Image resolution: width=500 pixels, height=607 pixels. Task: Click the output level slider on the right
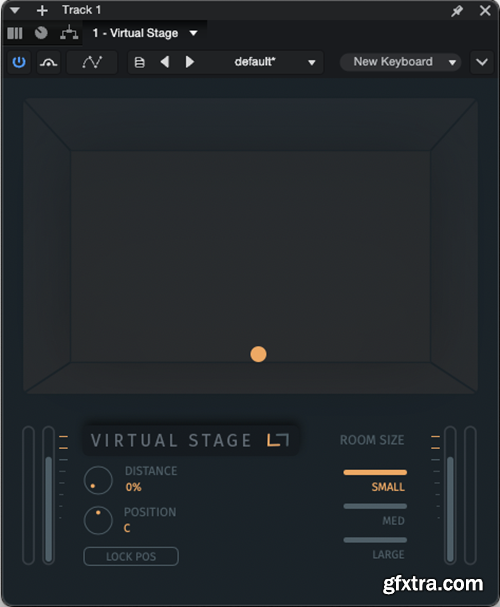pos(450,496)
